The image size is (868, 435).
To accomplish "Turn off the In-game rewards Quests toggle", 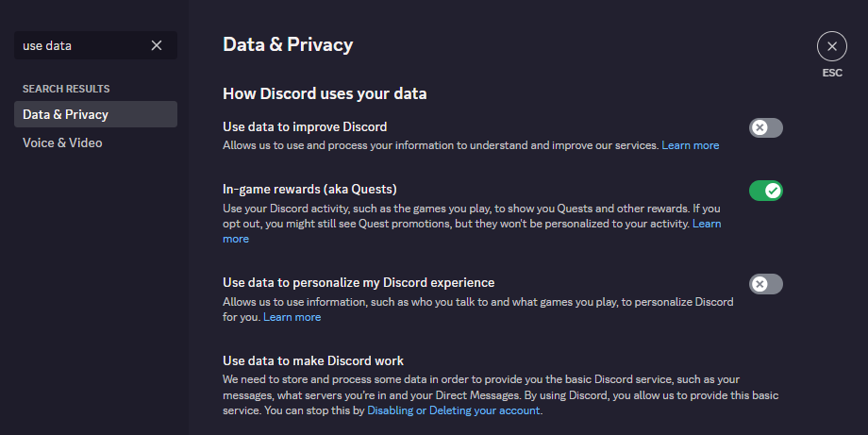I will coord(765,191).
